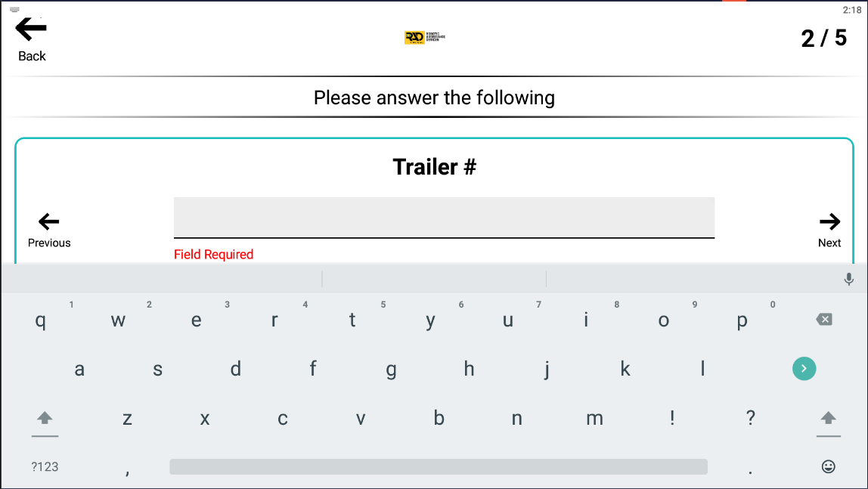Tap the c key

pyautogui.click(x=282, y=418)
